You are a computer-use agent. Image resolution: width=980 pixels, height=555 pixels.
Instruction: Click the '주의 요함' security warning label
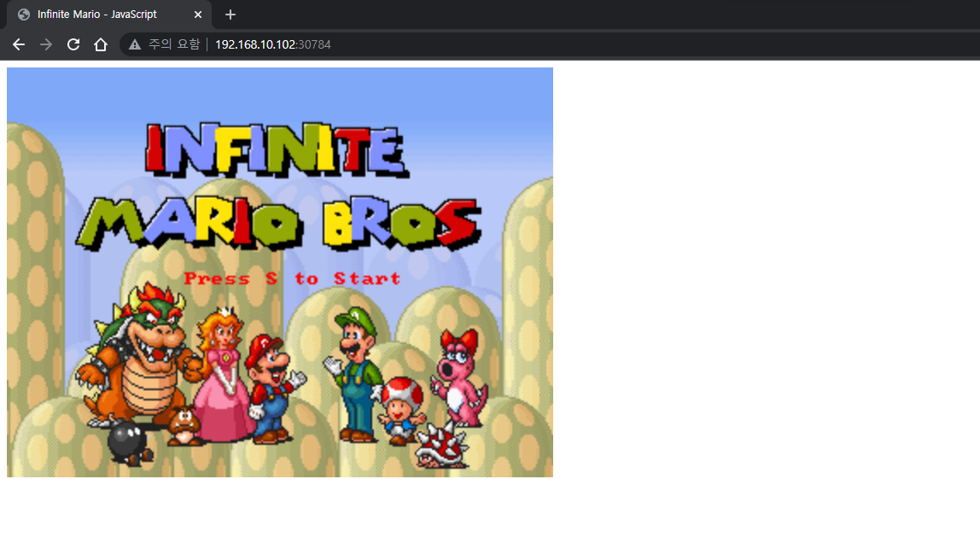174,44
